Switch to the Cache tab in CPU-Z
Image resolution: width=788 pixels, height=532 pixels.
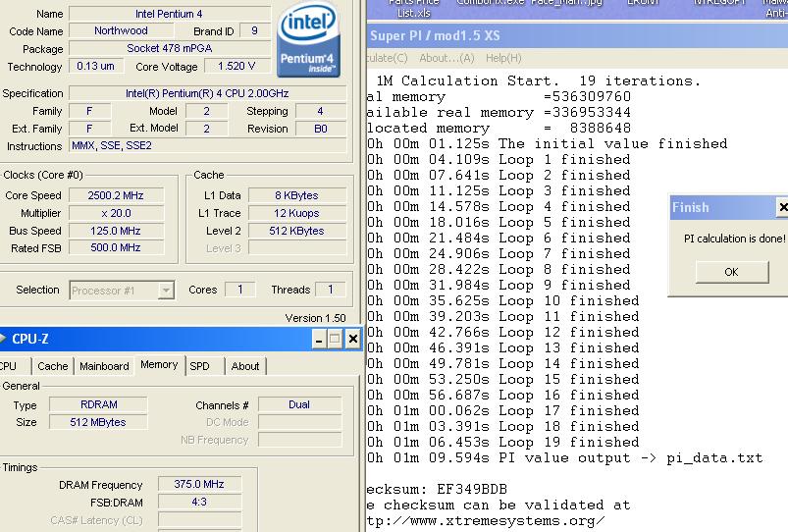53,366
